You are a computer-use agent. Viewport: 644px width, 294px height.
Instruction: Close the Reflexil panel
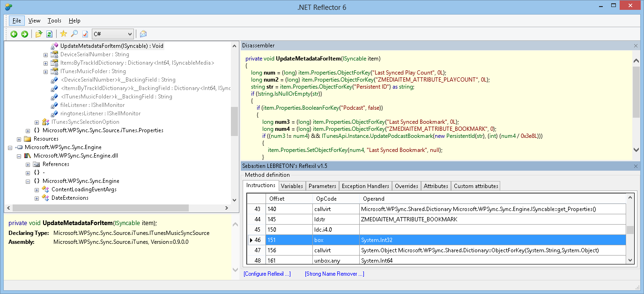pos(636,166)
